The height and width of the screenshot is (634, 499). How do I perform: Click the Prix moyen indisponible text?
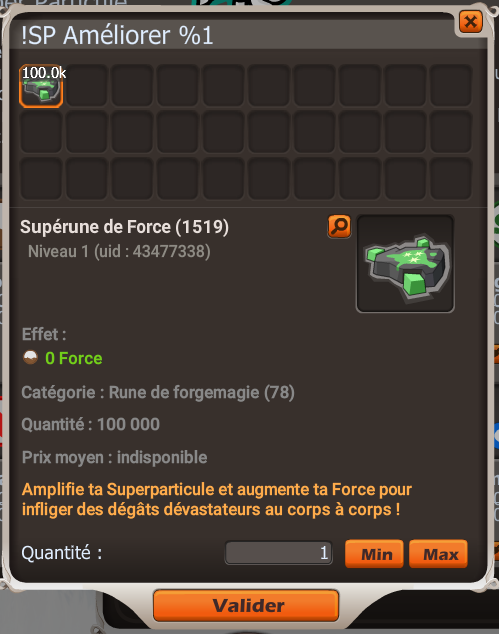[114, 457]
